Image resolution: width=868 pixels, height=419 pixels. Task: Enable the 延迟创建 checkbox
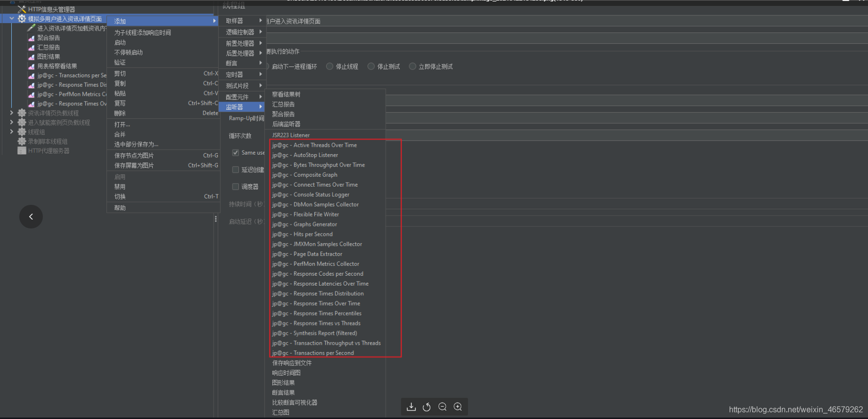(x=235, y=170)
